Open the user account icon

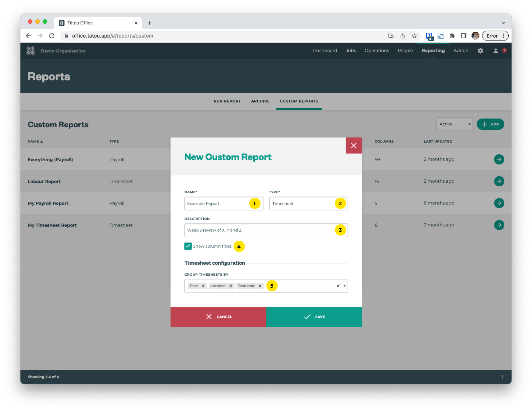point(495,51)
